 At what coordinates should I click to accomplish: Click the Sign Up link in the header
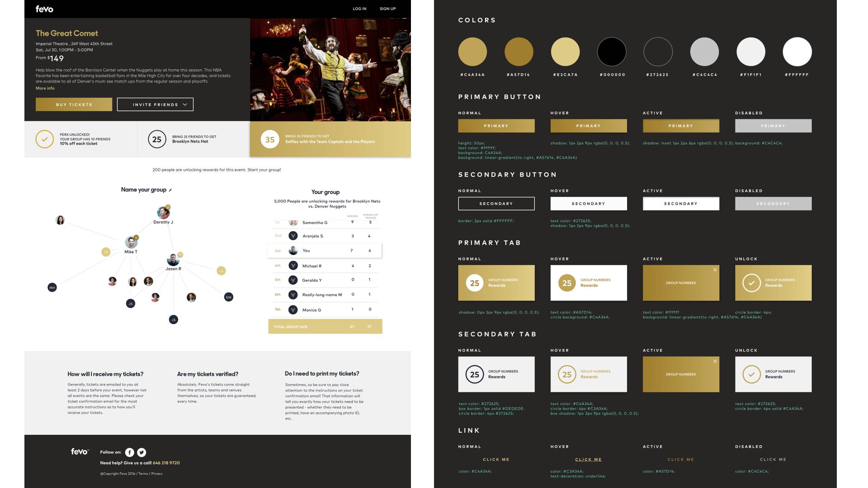[x=387, y=9]
